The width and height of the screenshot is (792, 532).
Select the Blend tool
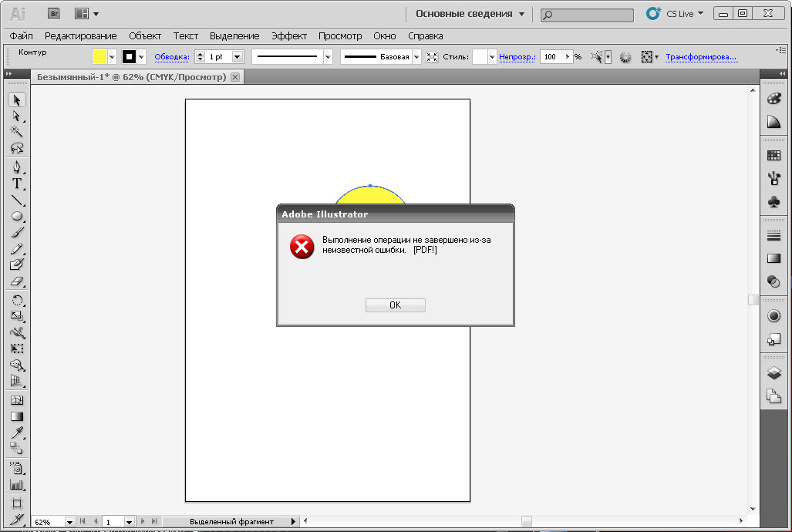[x=17, y=448]
